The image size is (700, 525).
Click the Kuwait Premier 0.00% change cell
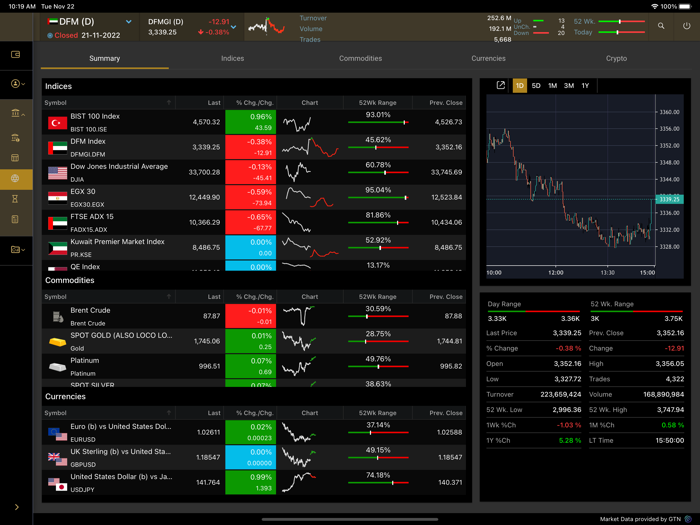[250, 247]
